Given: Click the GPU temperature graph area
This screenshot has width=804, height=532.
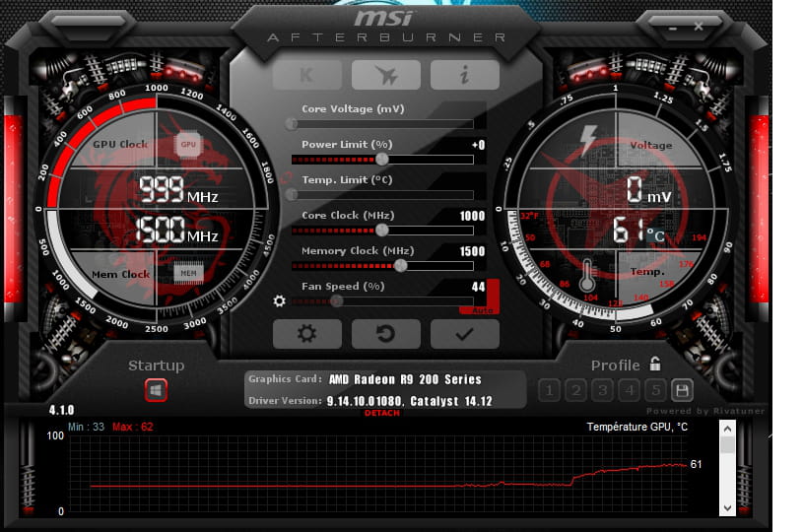Looking at the screenshot, I should click(x=378, y=474).
